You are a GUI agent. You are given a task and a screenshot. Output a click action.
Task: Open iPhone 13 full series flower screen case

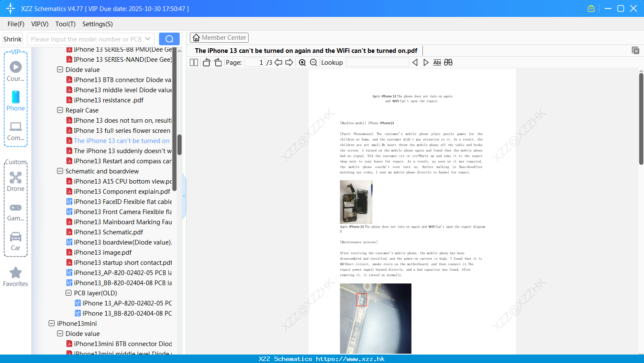[118, 130]
